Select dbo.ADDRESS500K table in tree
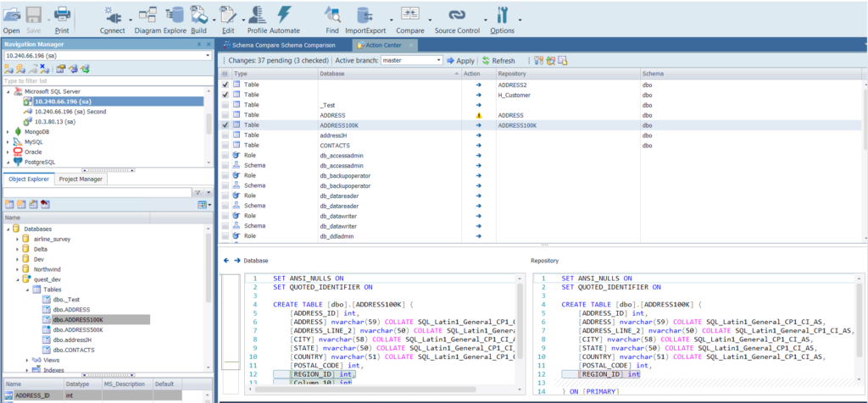 click(76, 329)
